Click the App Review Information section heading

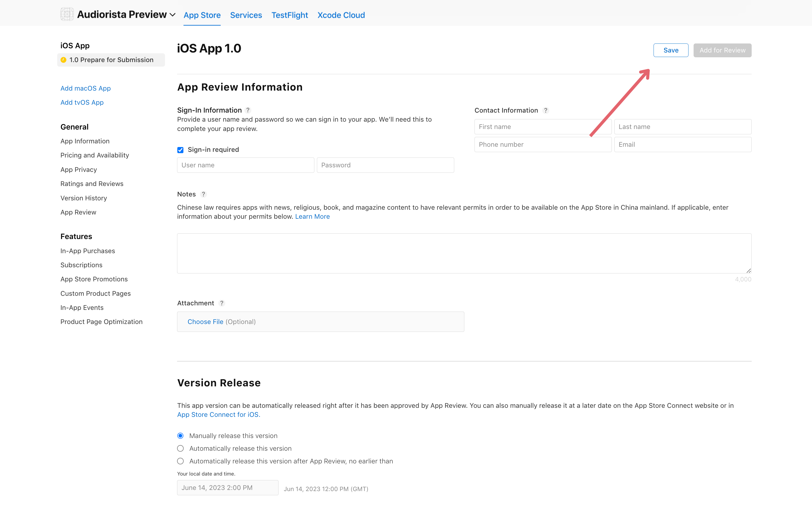(240, 87)
